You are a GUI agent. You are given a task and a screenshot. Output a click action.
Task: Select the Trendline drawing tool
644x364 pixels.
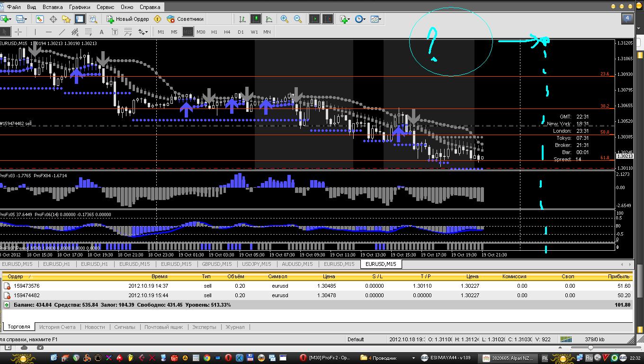[62, 32]
